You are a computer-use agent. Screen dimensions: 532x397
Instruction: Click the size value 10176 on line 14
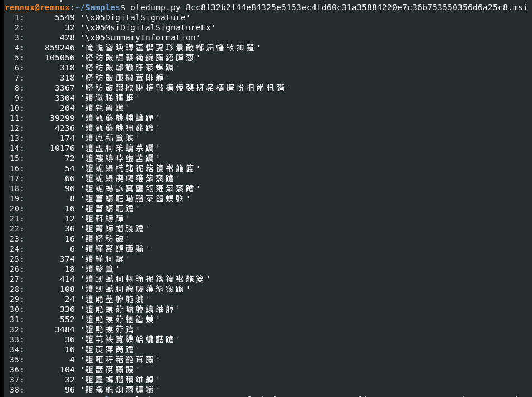point(62,148)
